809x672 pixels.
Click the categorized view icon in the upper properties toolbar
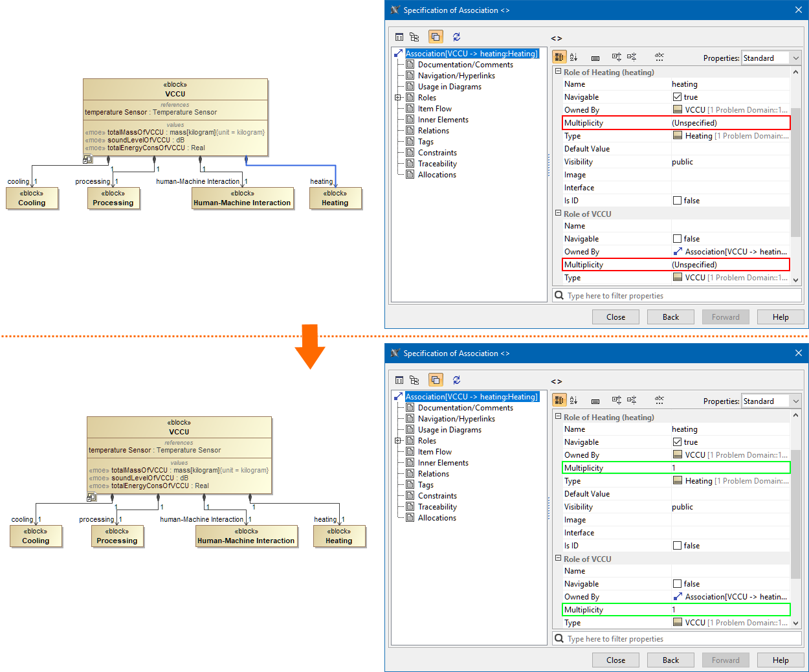[x=559, y=57]
